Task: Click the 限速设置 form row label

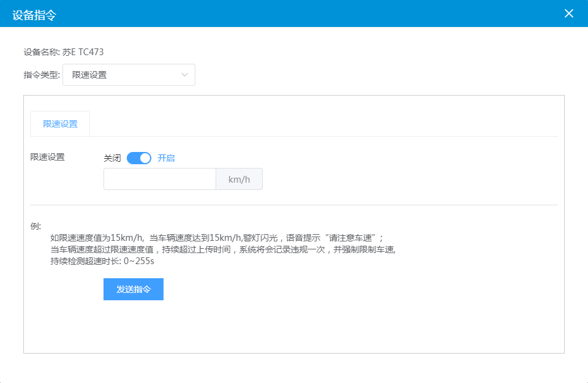Action: (48, 157)
